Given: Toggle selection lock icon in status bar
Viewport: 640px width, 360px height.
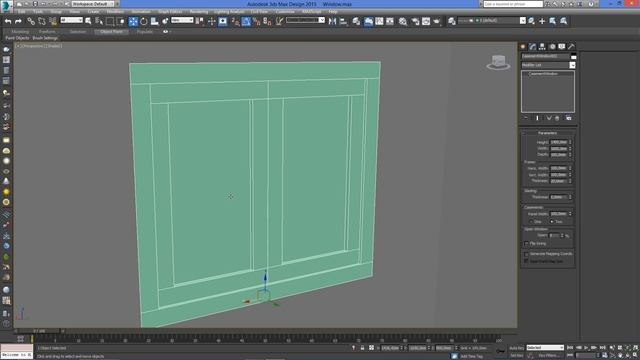Looking at the screenshot, I should pyautogui.click(x=362, y=348).
